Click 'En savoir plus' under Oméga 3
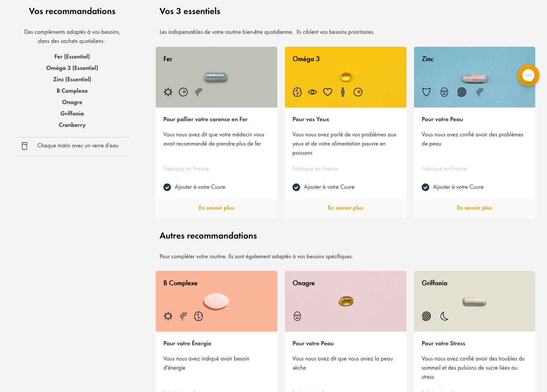 [345, 208]
